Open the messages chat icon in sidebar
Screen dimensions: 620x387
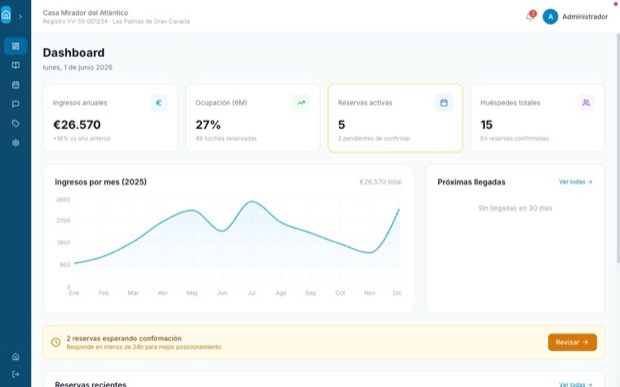[15, 104]
